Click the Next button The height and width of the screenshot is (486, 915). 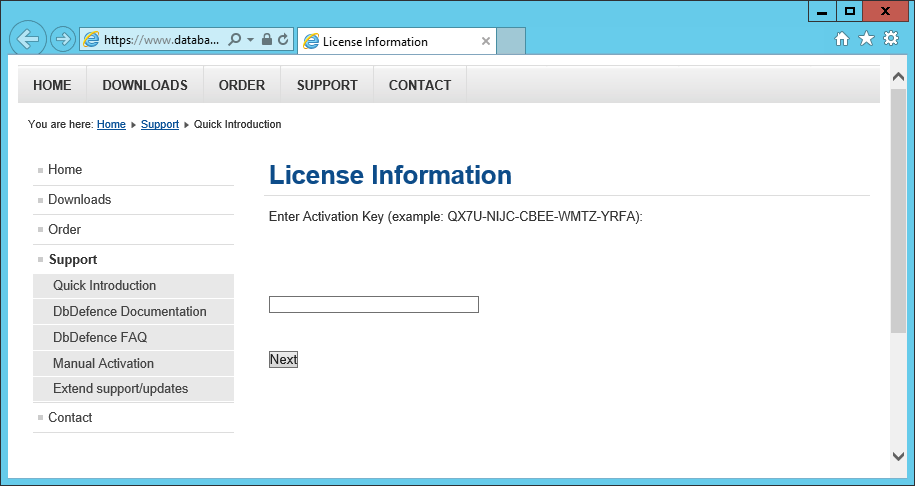(x=283, y=359)
